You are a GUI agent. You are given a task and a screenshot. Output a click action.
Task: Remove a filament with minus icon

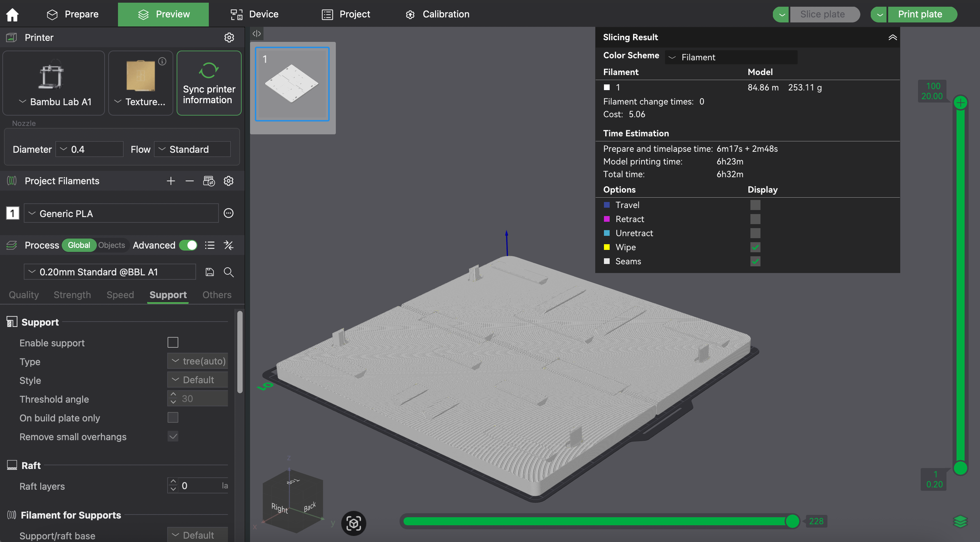pos(189,181)
